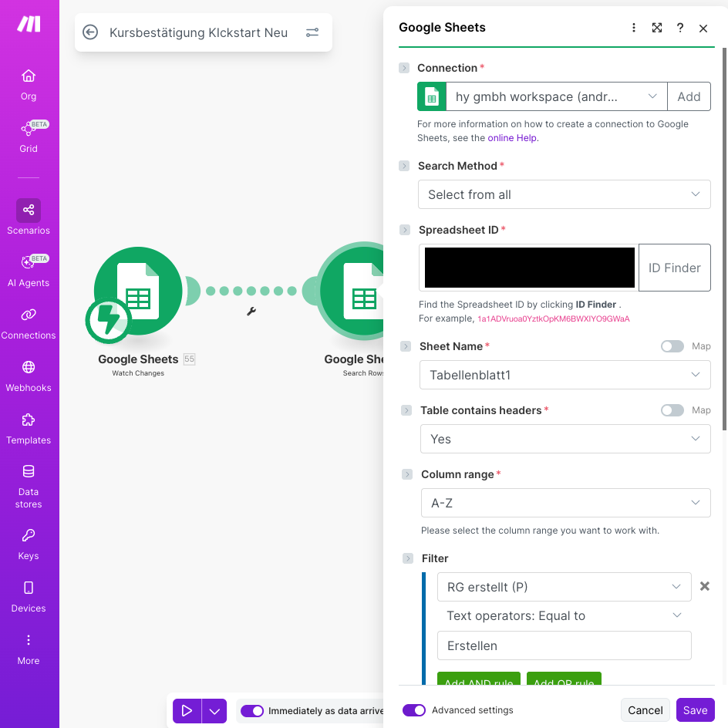The width and height of the screenshot is (728, 728).
Task: Open the Search Method dropdown
Action: click(564, 194)
